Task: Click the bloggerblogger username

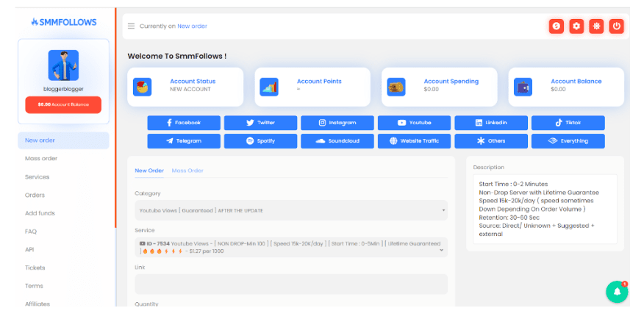Action: [x=63, y=89]
